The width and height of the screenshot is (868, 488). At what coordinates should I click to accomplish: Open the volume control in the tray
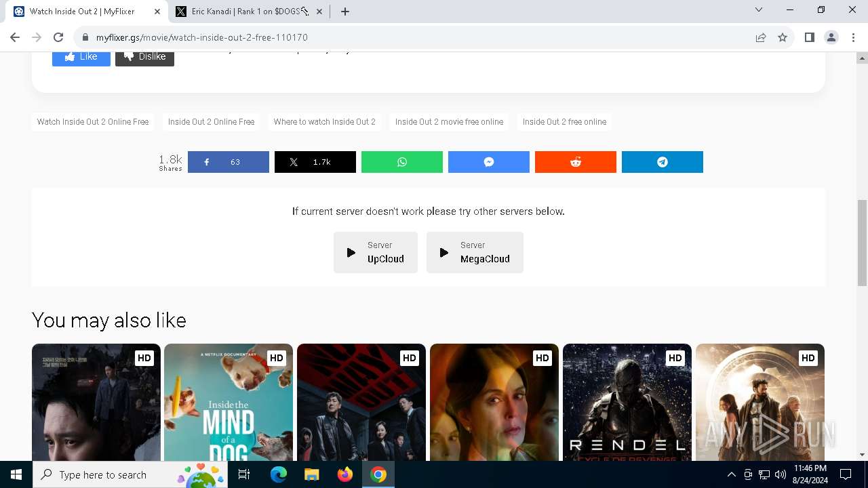coord(781,474)
